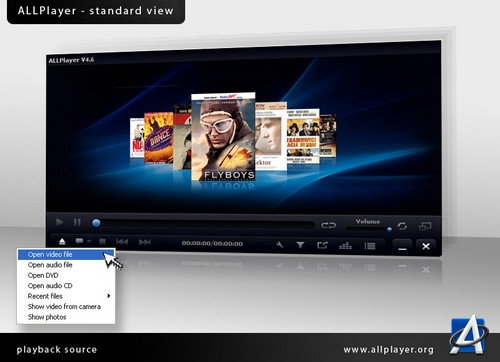Select the Dance movie cover thumbnail

[x=158, y=137]
